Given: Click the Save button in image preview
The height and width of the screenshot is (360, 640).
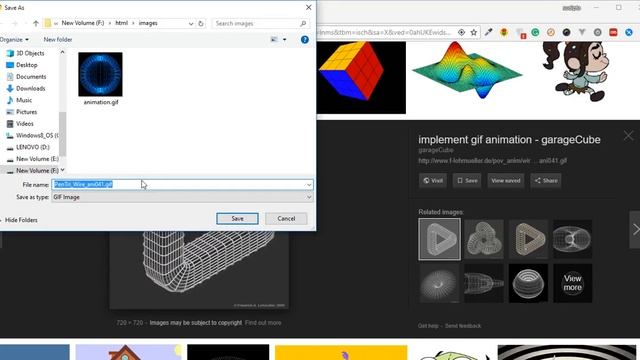Looking at the screenshot, I should [x=467, y=180].
